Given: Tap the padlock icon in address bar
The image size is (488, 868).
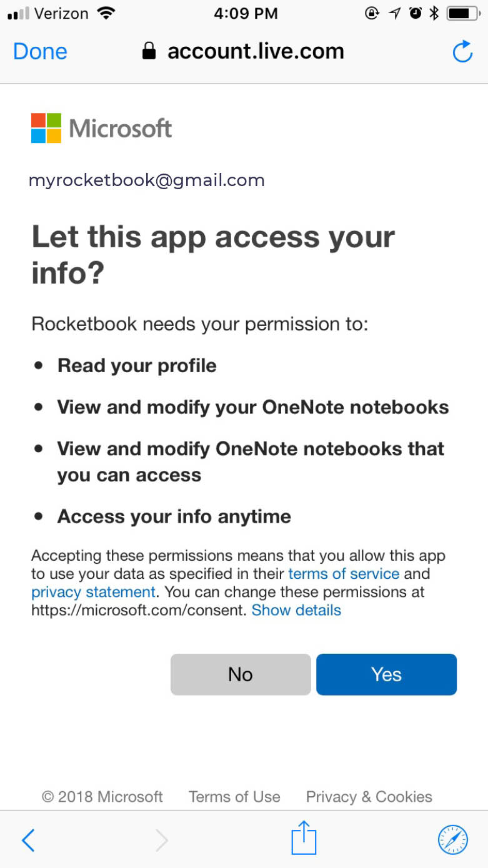Looking at the screenshot, I should pyautogui.click(x=149, y=51).
